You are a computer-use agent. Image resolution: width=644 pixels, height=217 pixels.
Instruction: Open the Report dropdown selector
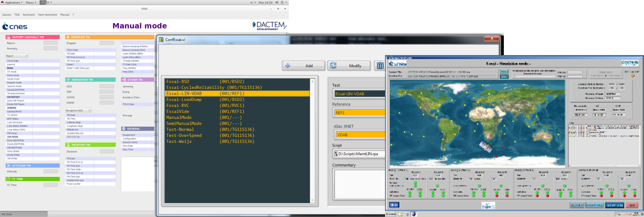(17, 56)
